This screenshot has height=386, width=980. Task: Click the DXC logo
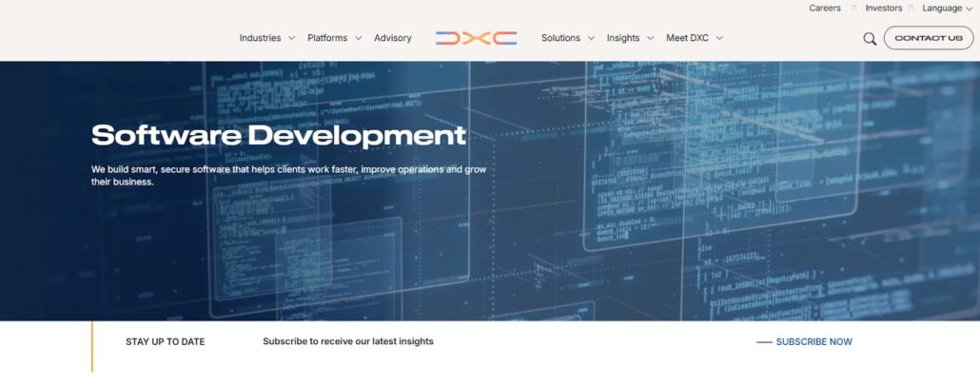pos(476,38)
